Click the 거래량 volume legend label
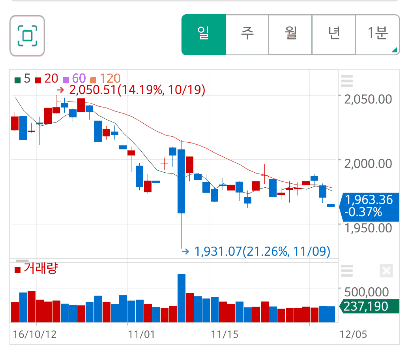The image size is (410, 360). coord(37,268)
